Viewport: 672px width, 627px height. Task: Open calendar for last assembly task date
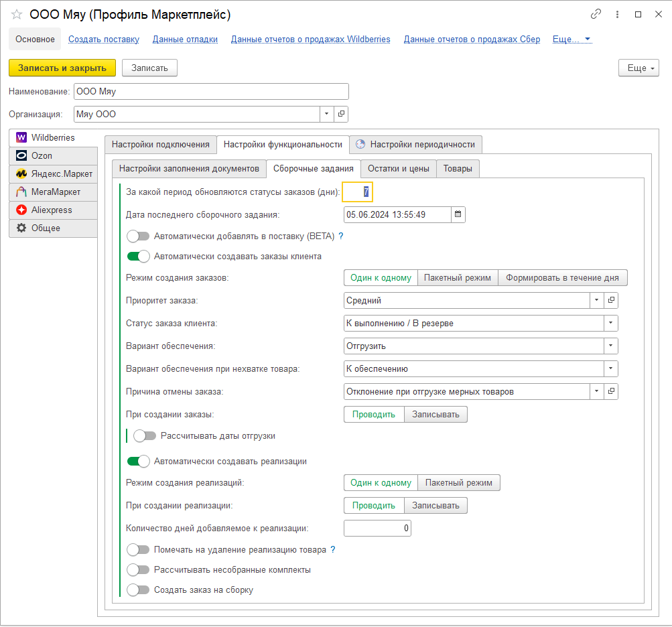coord(458,214)
